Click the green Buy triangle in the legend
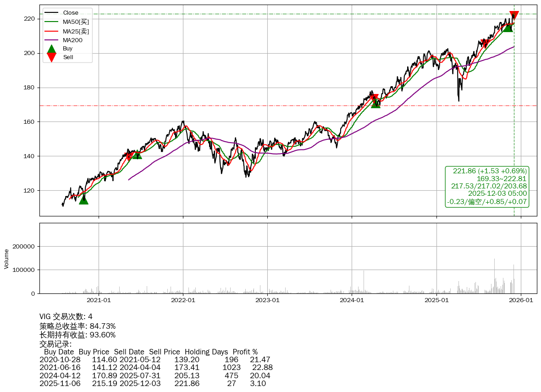 [x=52, y=49]
